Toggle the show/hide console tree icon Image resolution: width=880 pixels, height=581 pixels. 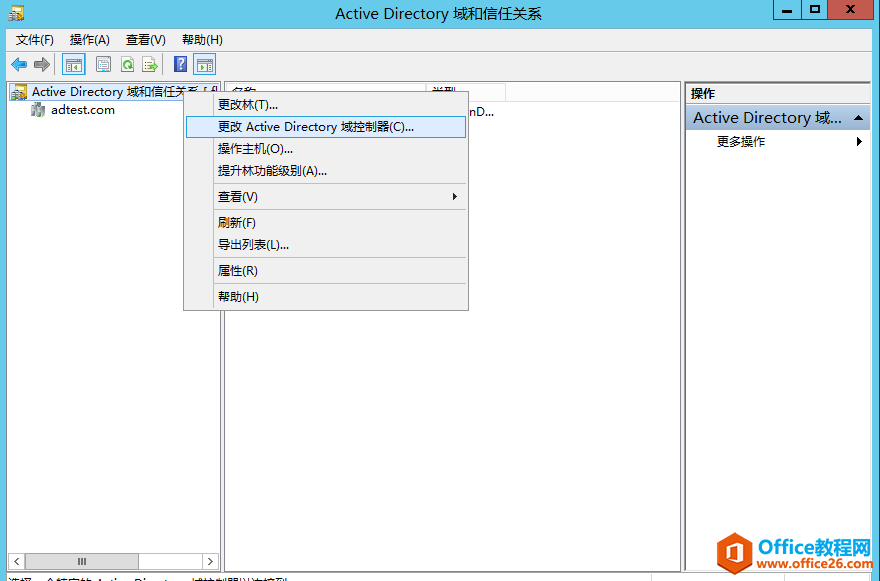74,65
